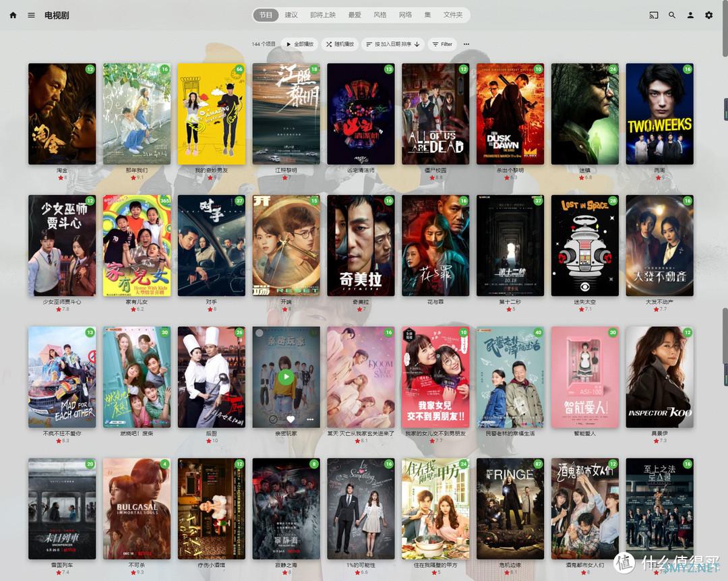Open the Two Weeks poster
Viewport: 728px width, 581px height.
pyautogui.click(x=660, y=114)
